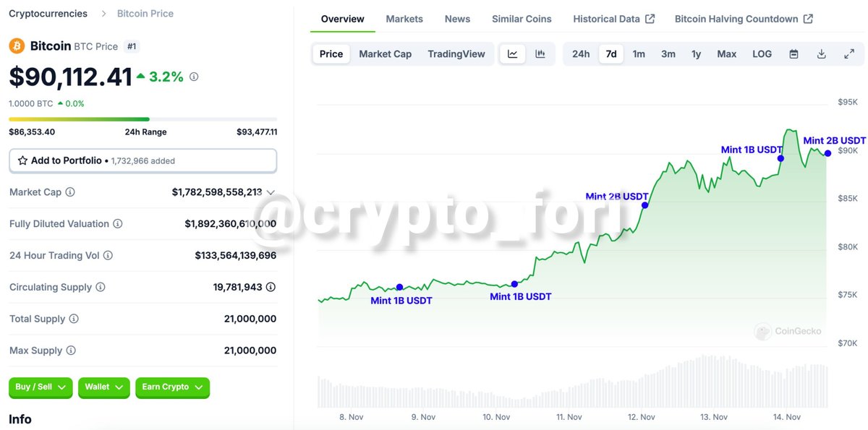Click the star icon in Add to Portfolio
Image resolution: width=868 pixels, height=430 pixels.
point(22,160)
